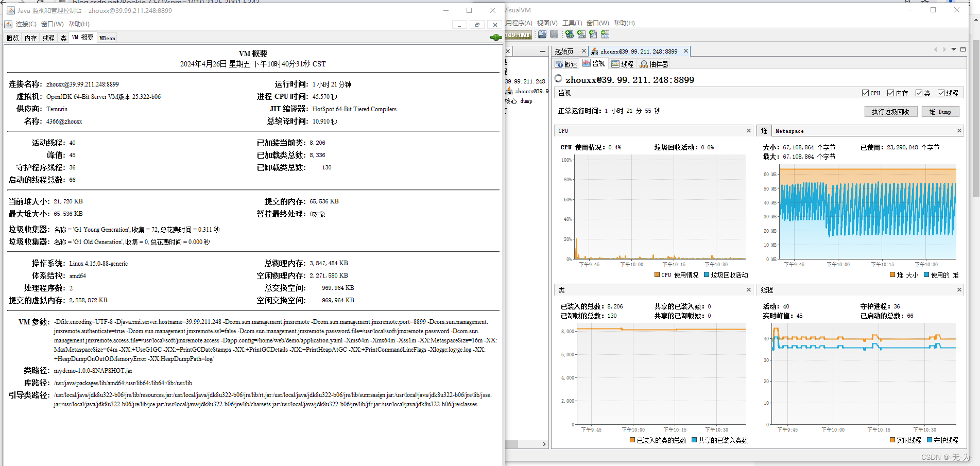Click the Add Application Snapshot icon
The image size is (980, 466).
click(605, 34)
